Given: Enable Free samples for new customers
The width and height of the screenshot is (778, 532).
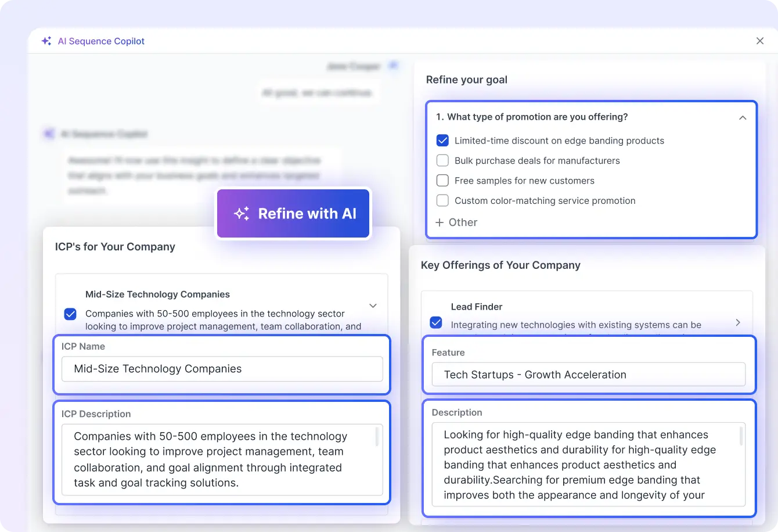Looking at the screenshot, I should tap(442, 181).
